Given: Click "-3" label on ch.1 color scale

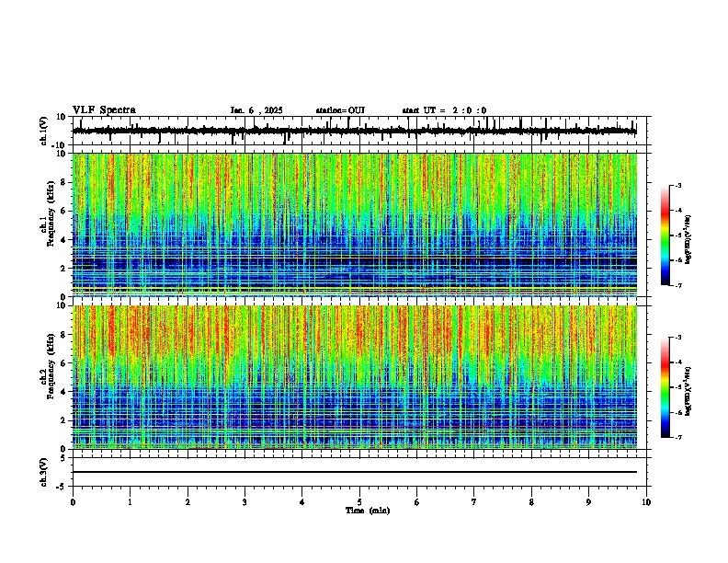Looking at the screenshot, I should [678, 185].
